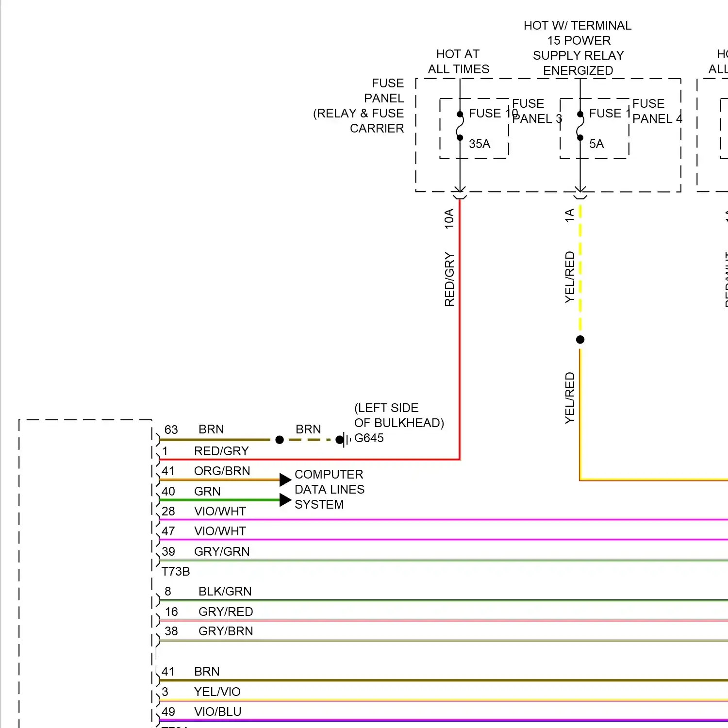Click the Fuse 10 fuse symbol
This screenshot has width=728, height=728.
[x=460, y=126]
